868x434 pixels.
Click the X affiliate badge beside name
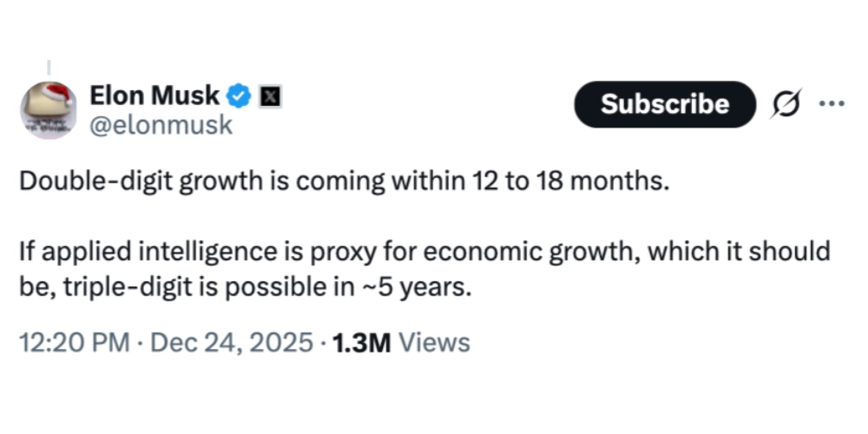pyautogui.click(x=270, y=95)
